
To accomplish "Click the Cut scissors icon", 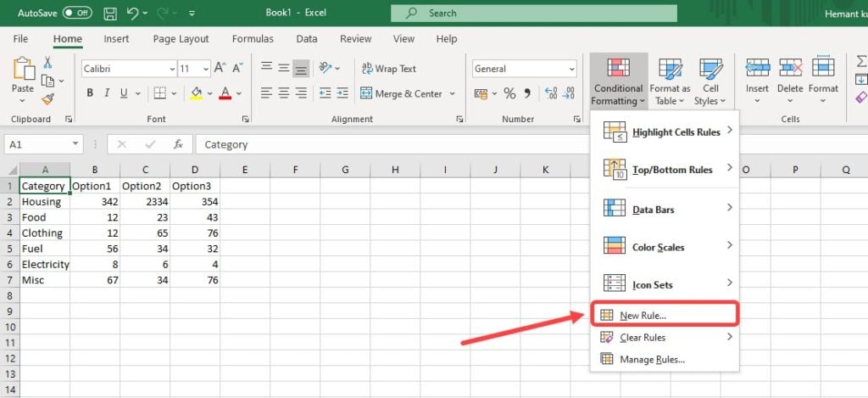I will (47, 63).
